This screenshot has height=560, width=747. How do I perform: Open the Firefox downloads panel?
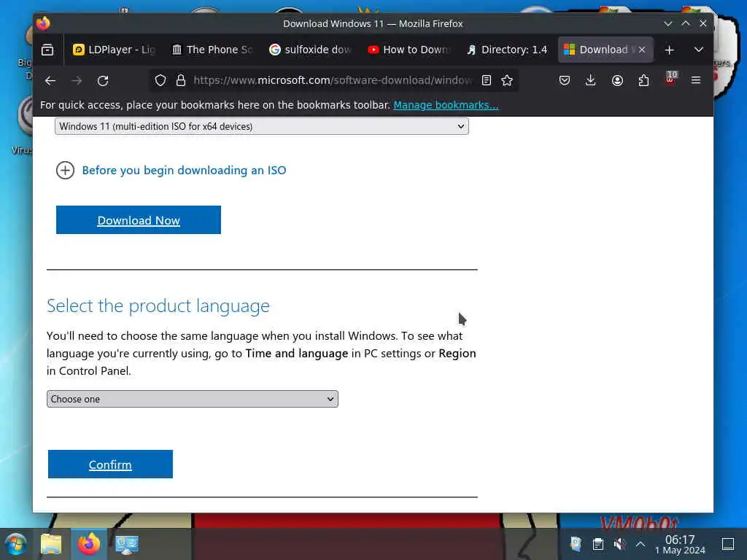click(x=590, y=80)
